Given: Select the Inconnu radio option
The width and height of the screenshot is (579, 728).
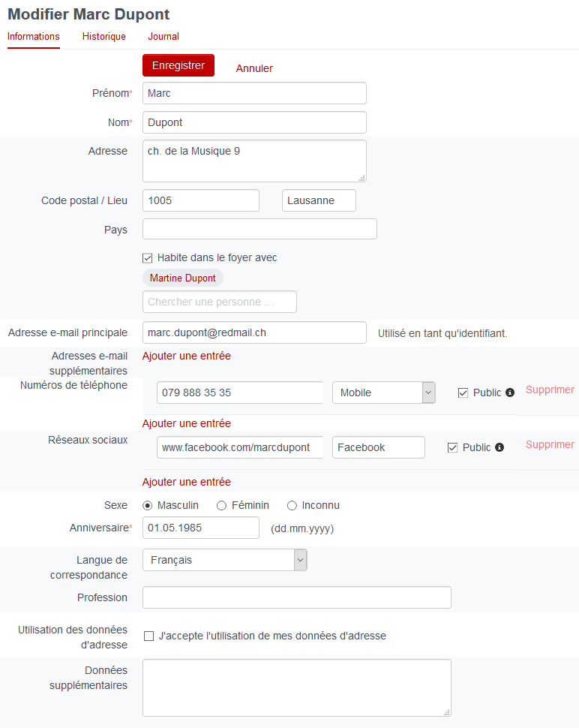Looking at the screenshot, I should tap(292, 506).
